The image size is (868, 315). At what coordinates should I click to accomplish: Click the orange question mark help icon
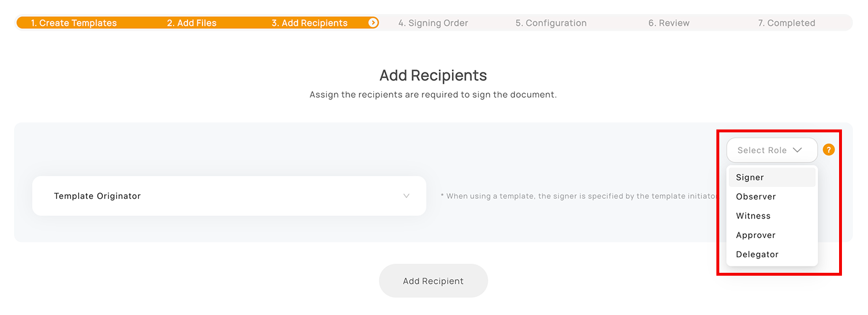[x=829, y=150]
